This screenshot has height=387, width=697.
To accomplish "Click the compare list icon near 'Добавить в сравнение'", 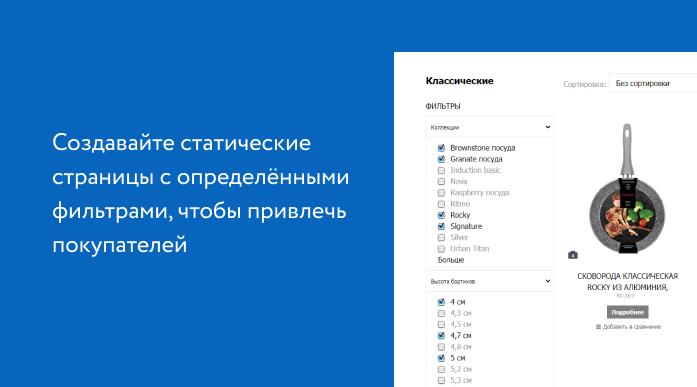I will click(x=598, y=327).
